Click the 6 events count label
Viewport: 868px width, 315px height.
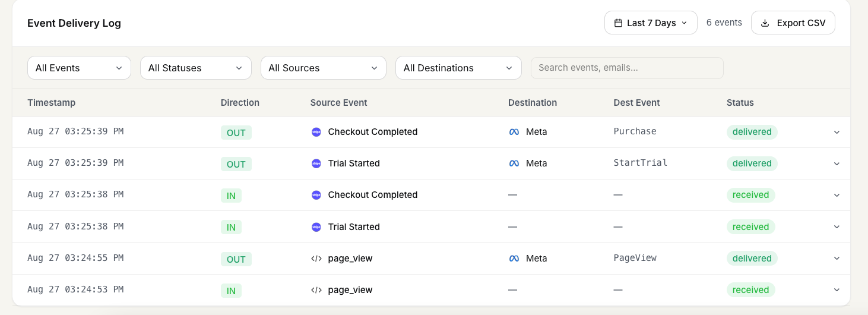coord(724,23)
